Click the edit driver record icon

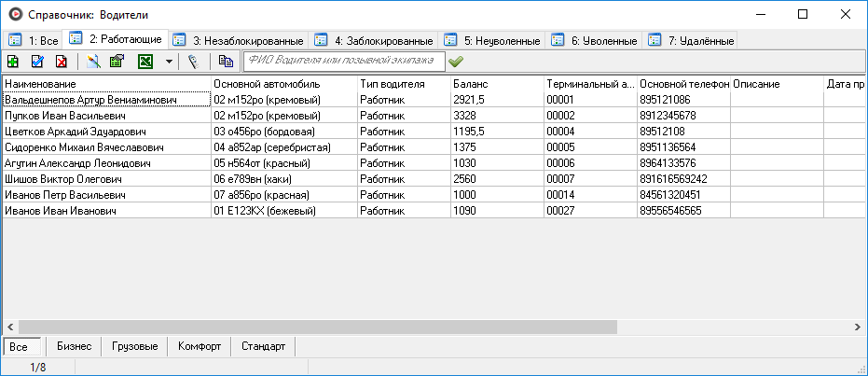[x=37, y=62]
